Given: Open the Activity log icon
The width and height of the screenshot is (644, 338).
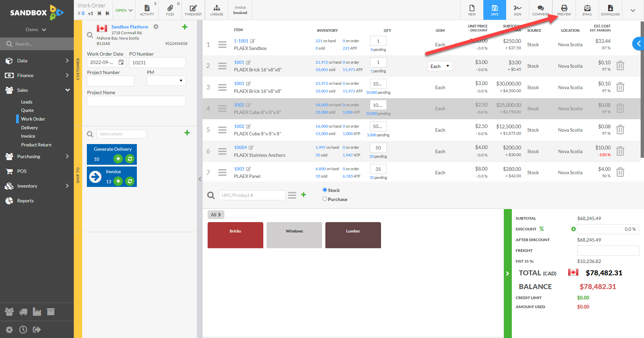Looking at the screenshot, I should [x=147, y=10].
